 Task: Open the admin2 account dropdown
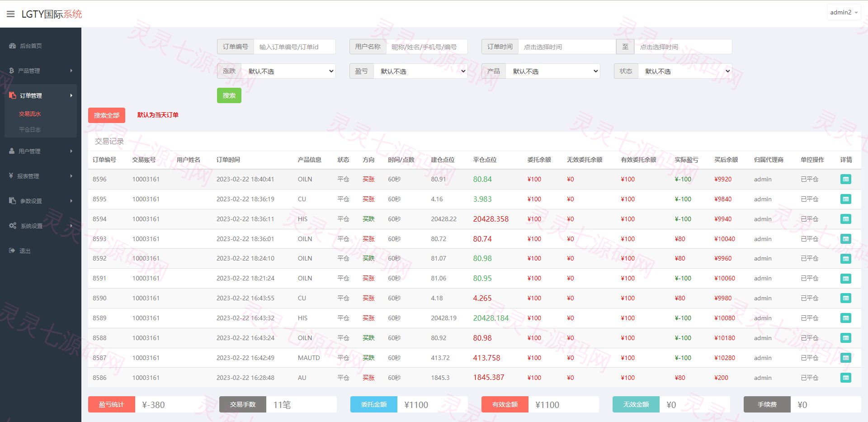point(844,12)
